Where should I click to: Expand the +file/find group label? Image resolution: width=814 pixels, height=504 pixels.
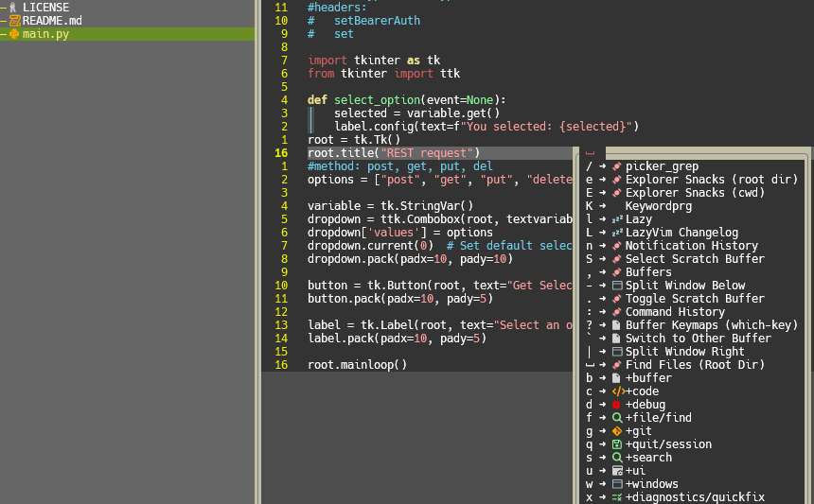tap(658, 417)
